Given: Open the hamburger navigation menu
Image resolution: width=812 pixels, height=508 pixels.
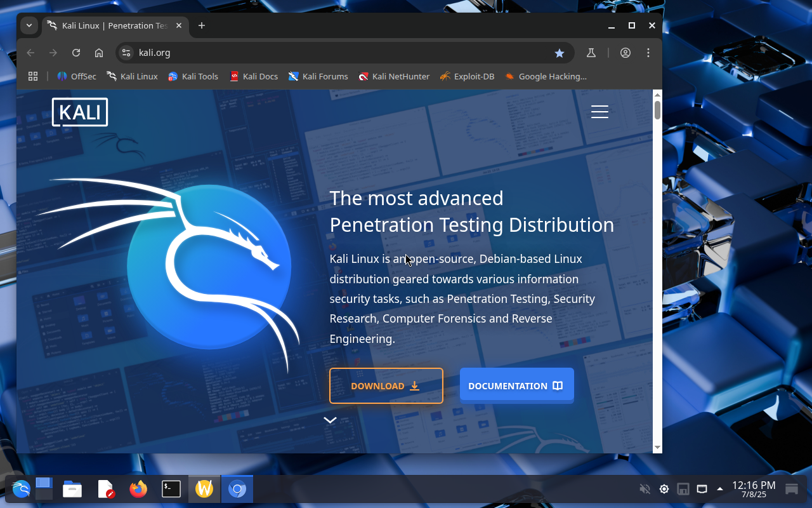Looking at the screenshot, I should (x=599, y=112).
